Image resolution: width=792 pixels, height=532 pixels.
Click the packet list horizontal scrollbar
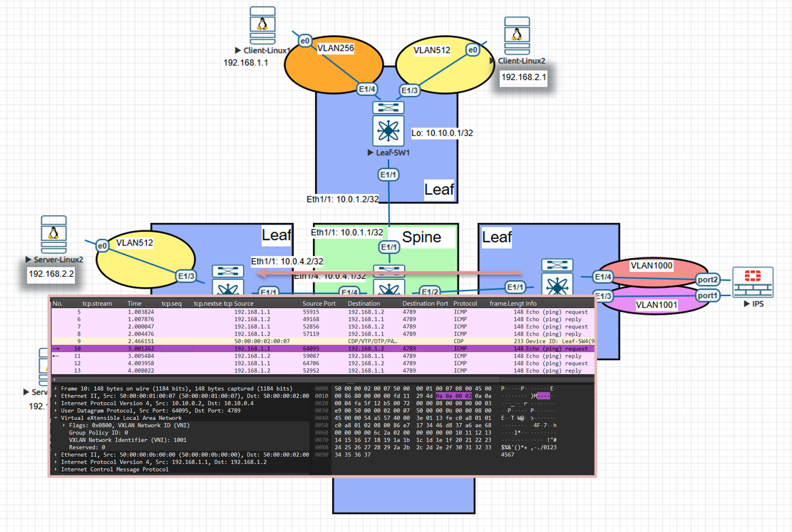coord(275,379)
